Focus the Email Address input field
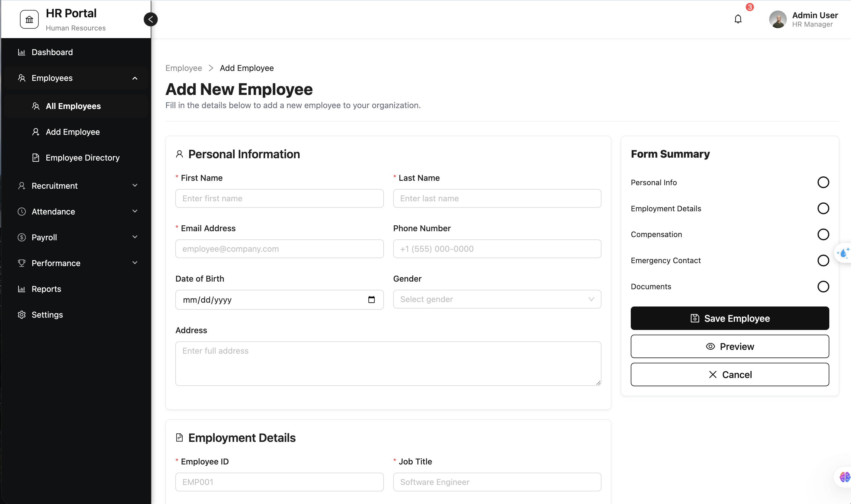The image size is (851, 504). point(279,249)
